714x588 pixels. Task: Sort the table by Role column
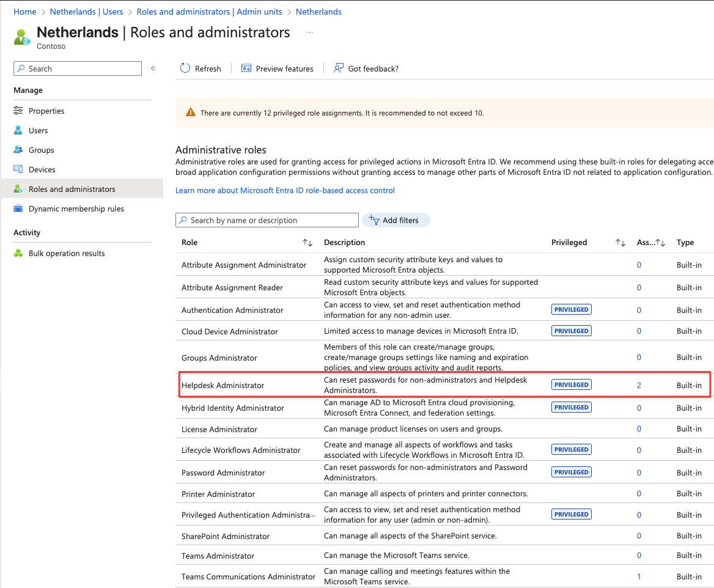(x=307, y=243)
